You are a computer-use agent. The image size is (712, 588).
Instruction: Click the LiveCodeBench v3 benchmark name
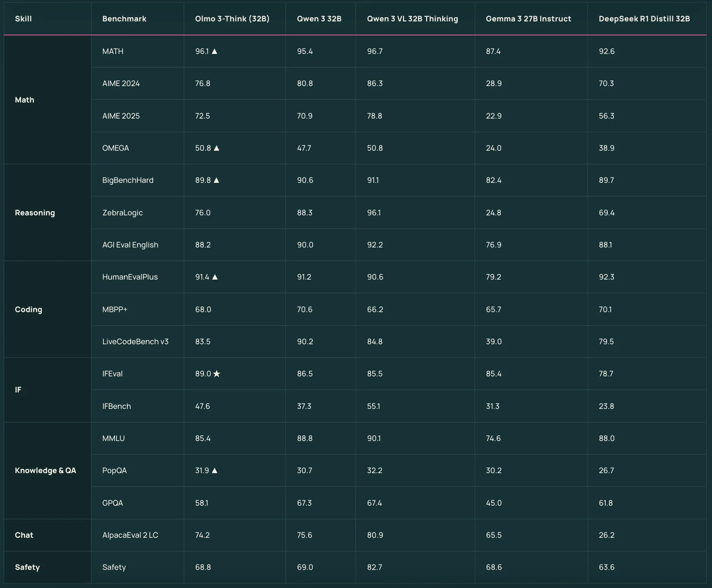(x=135, y=342)
